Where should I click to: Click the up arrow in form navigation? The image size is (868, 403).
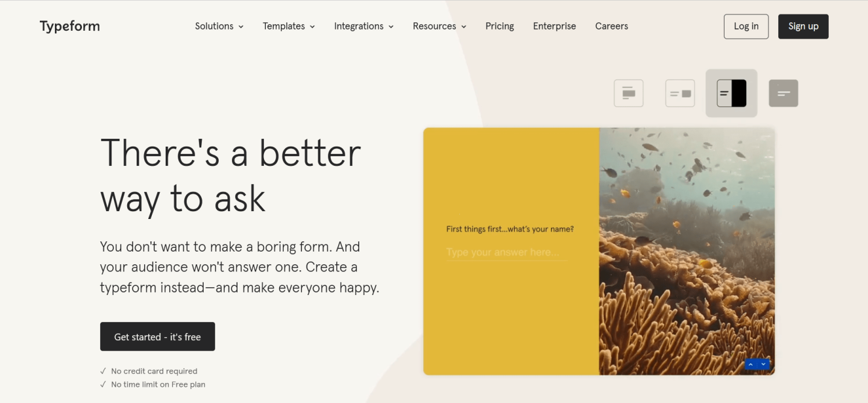pyautogui.click(x=750, y=364)
